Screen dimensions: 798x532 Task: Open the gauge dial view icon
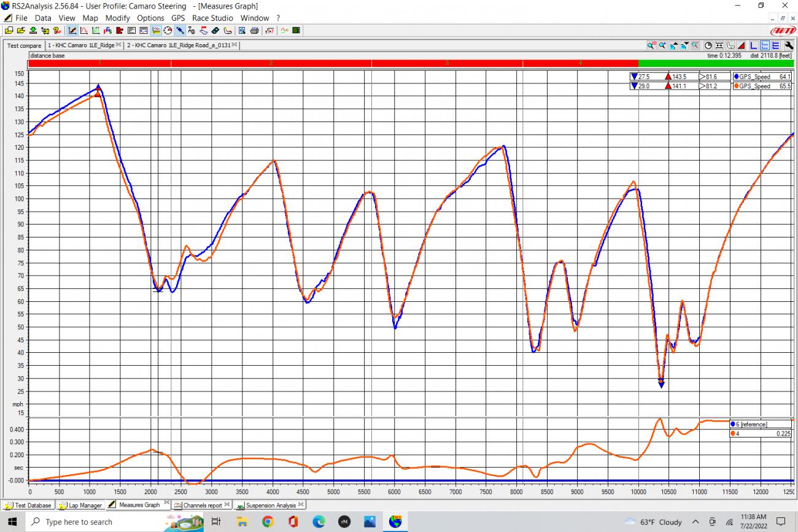tap(168, 30)
